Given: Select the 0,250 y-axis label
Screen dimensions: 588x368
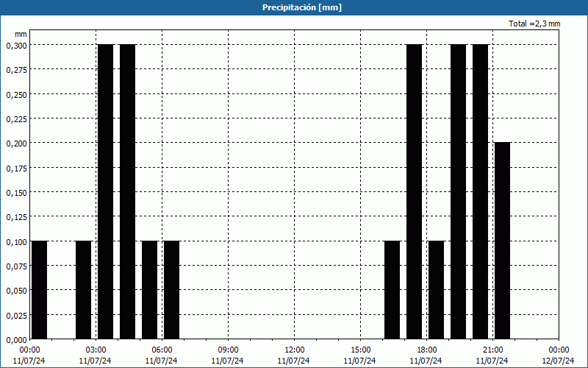Looking at the screenshot, I should coord(16,95).
